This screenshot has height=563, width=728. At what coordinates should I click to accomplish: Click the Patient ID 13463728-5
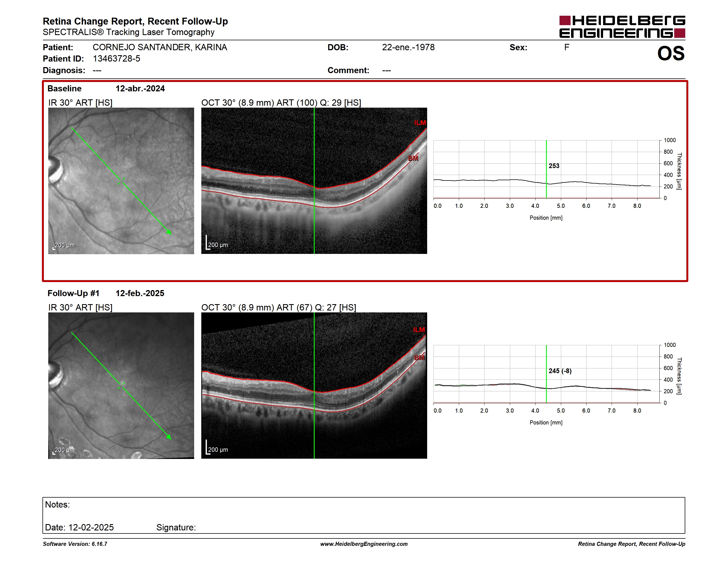point(116,59)
